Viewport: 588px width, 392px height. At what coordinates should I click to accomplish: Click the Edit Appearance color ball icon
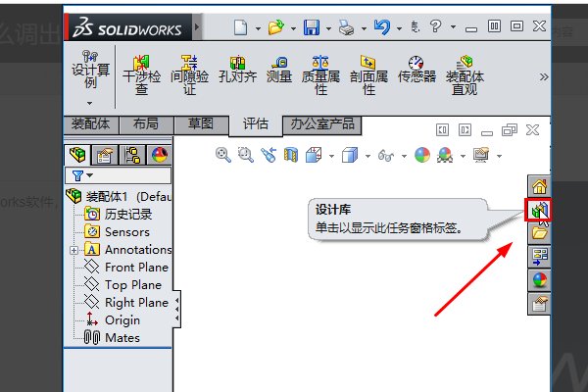[422, 155]
